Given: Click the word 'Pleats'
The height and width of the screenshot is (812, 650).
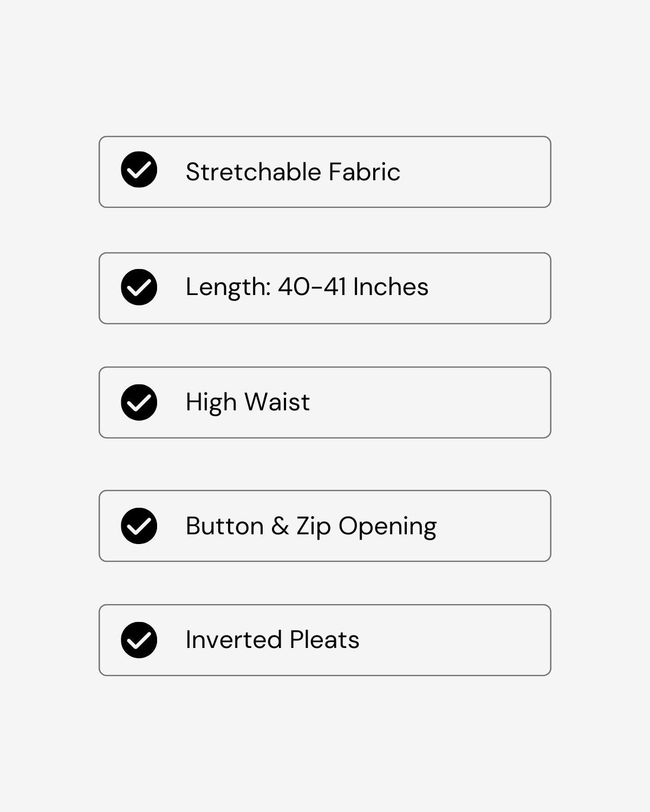Looking at the screenshot, I should tap(324, 640).
